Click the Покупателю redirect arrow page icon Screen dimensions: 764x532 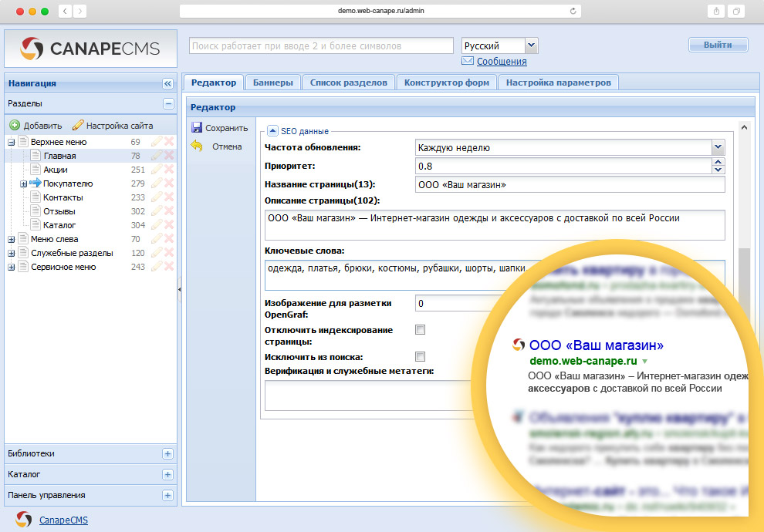[35, 183]
